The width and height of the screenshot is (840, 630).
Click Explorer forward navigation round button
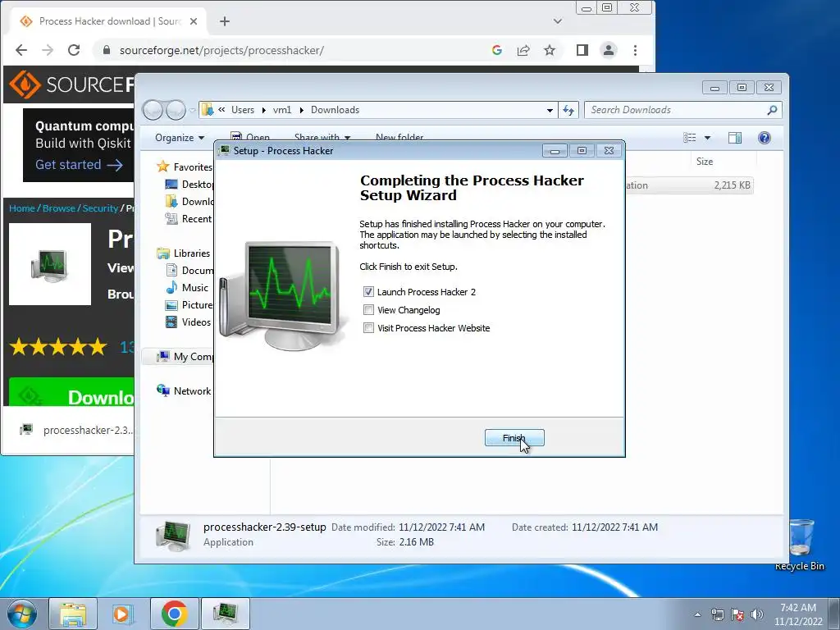[x=176, y=110]
